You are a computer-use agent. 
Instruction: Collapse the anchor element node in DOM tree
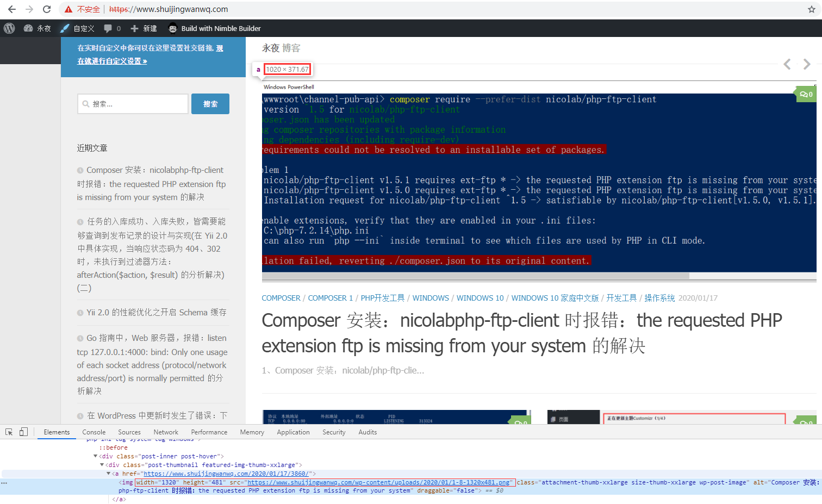click(108, 474)
